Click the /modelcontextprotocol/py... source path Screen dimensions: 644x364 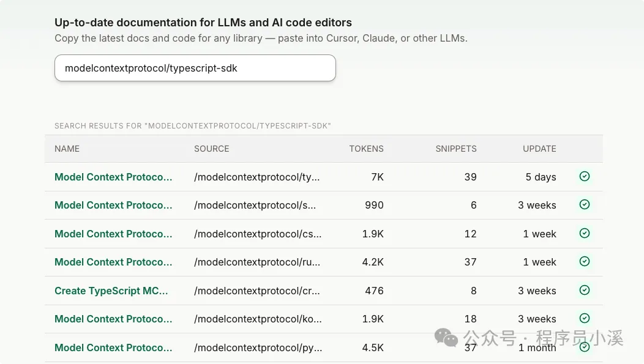[x=257, y=347]
